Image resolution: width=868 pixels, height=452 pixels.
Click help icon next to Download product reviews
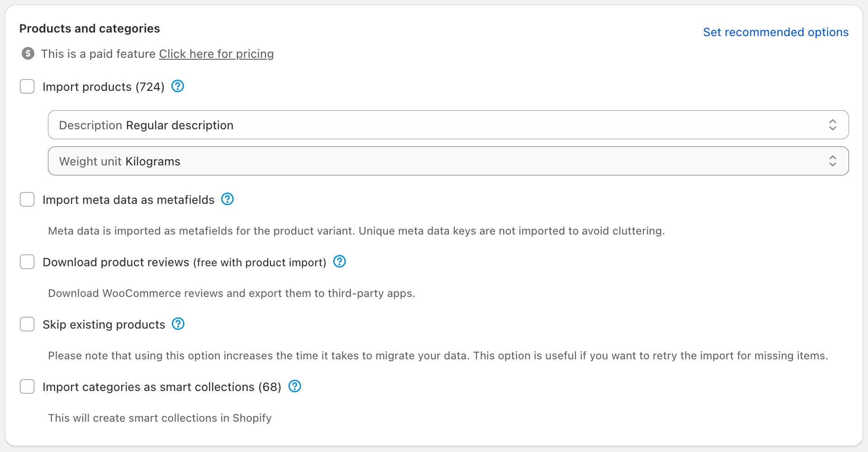click(x=340, y=261)
